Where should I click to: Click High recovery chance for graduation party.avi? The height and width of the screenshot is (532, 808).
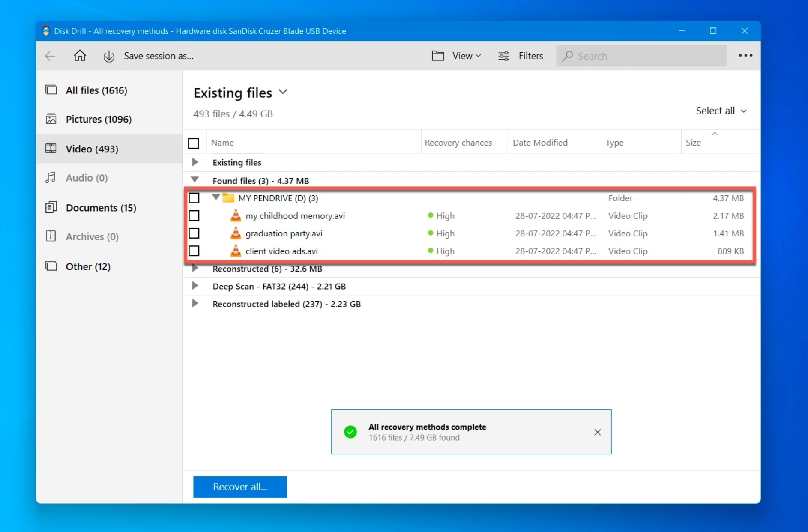coord(441,233)
